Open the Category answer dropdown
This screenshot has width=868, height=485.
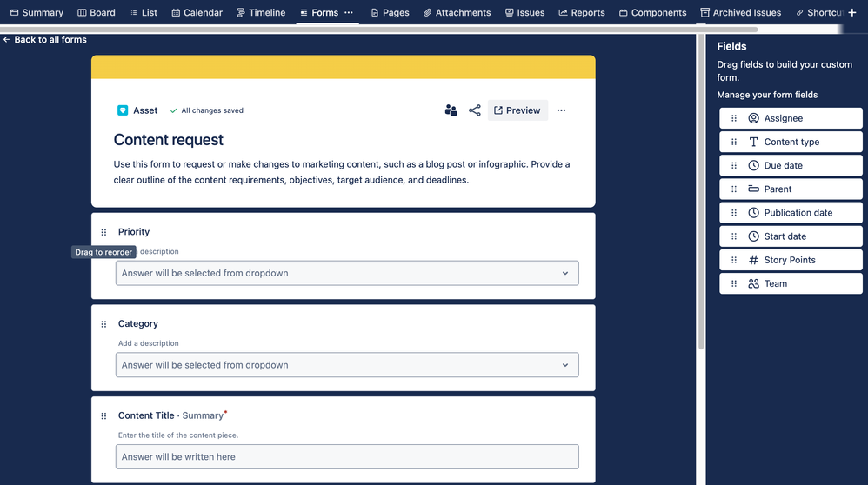click(347, 365)
